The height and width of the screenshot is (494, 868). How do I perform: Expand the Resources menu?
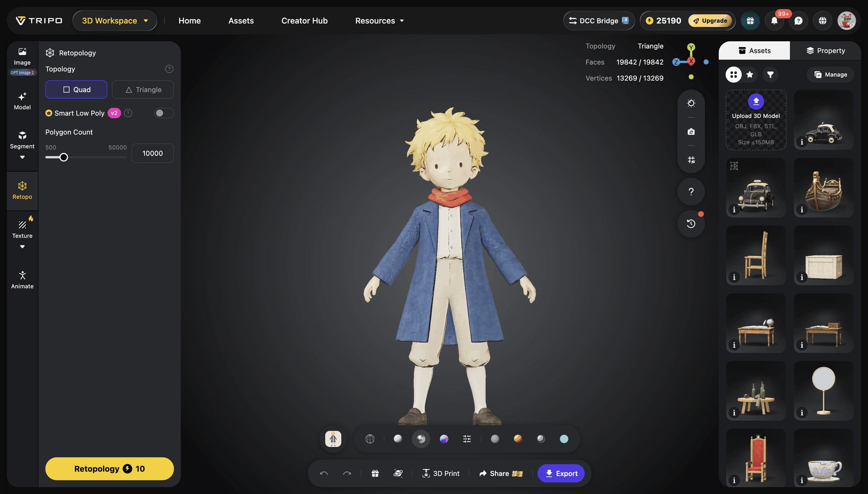[380, 21]
